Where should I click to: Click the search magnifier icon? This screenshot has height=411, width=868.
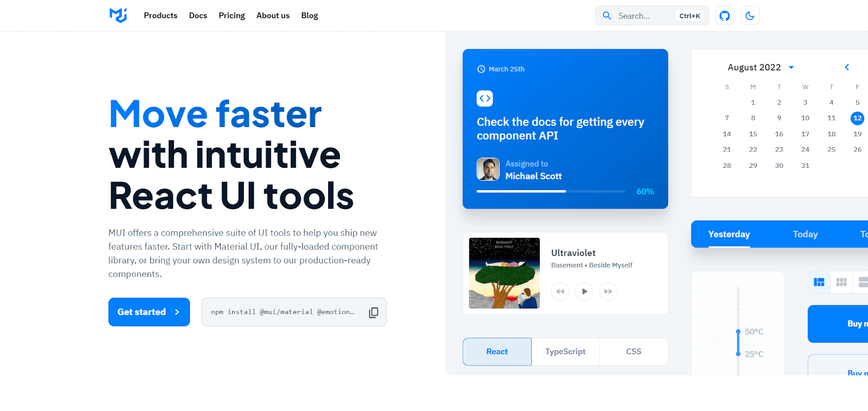[607, 16]
